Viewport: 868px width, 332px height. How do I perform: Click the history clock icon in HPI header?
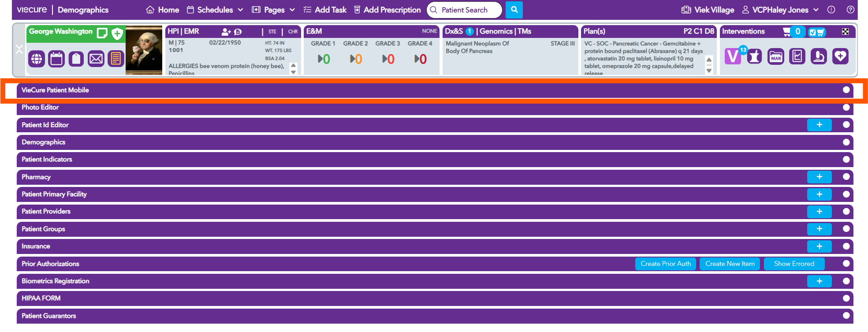[x=238, y=32]
